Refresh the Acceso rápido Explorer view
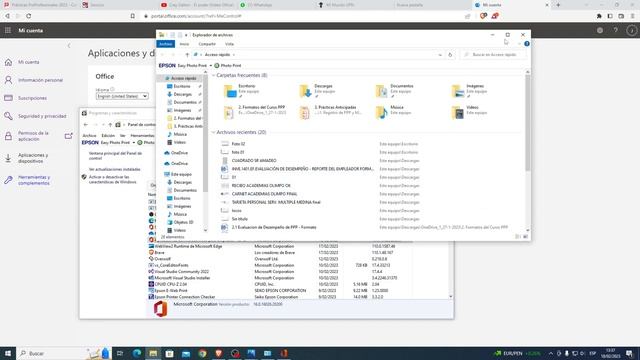The image size is (640, 360). [x=450, y=55]
